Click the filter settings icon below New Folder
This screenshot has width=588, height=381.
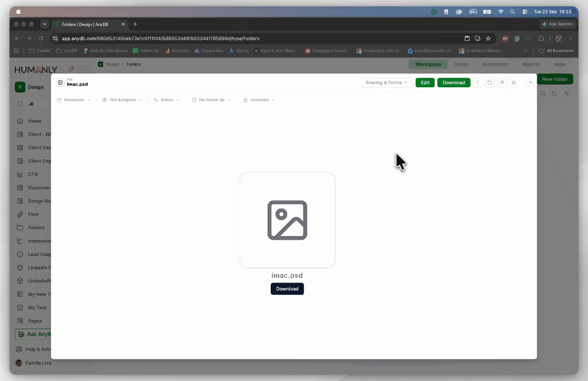point(567,93)
